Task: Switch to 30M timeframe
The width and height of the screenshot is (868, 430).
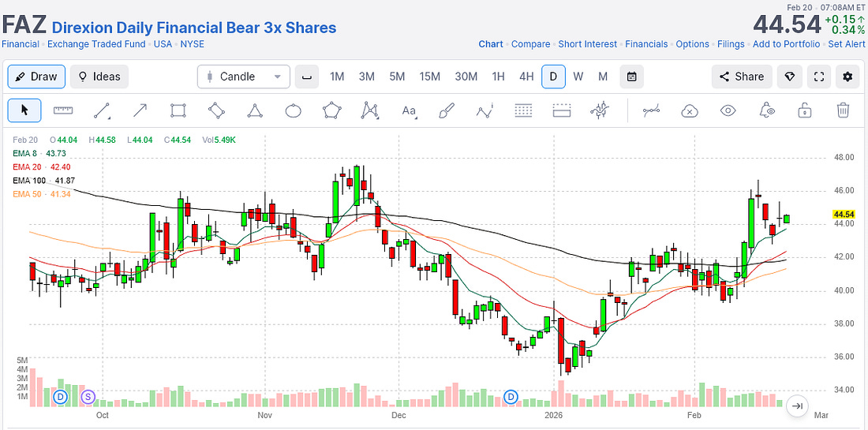Action: point(466,77)
